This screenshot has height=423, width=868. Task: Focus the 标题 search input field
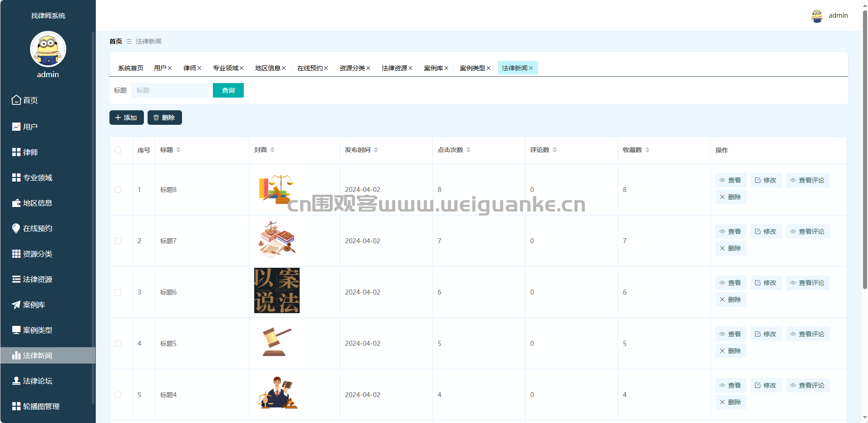[x=169, y=90]
